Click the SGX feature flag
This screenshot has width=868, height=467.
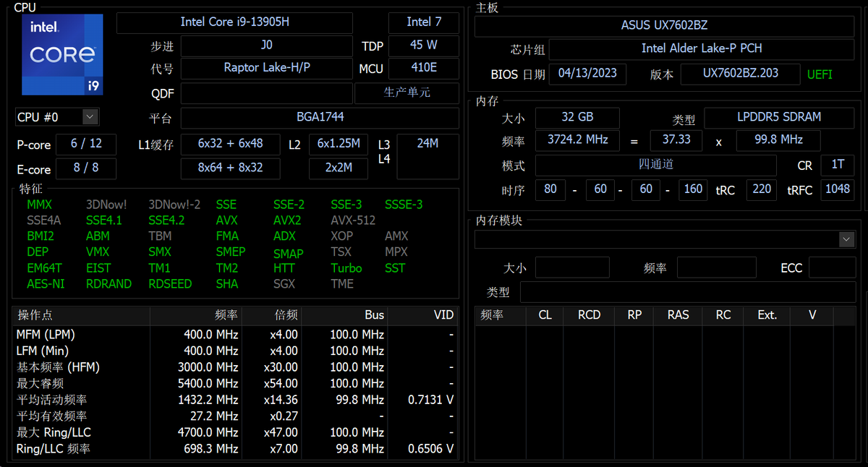[284, 284]
